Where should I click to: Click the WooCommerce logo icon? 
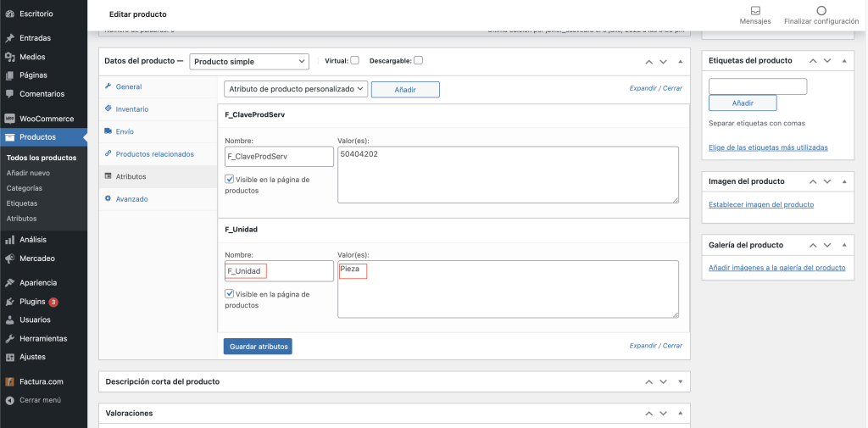(9, 119)
